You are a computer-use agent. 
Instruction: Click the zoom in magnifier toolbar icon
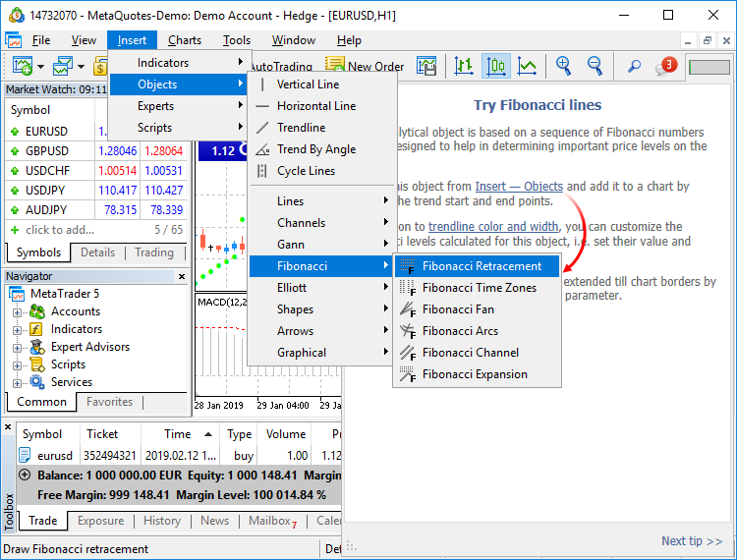[563, 66]
